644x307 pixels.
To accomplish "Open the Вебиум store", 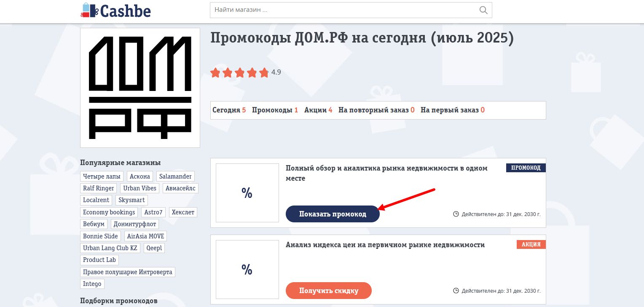I will pos(94,224).
